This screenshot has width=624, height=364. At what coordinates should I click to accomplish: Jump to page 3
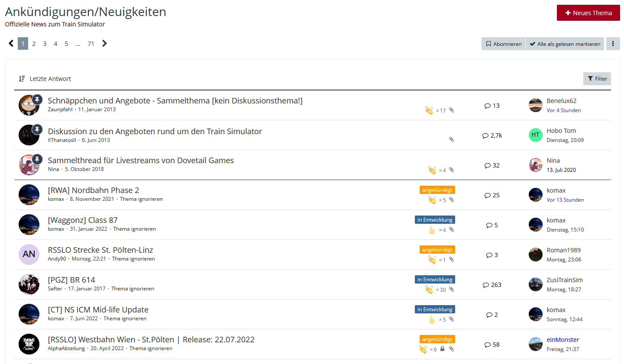pos(45,44)
